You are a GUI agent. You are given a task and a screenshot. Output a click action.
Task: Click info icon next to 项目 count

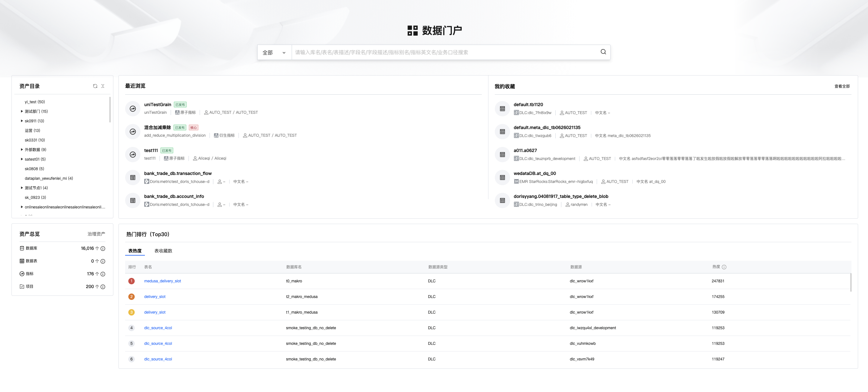point(103,287)
